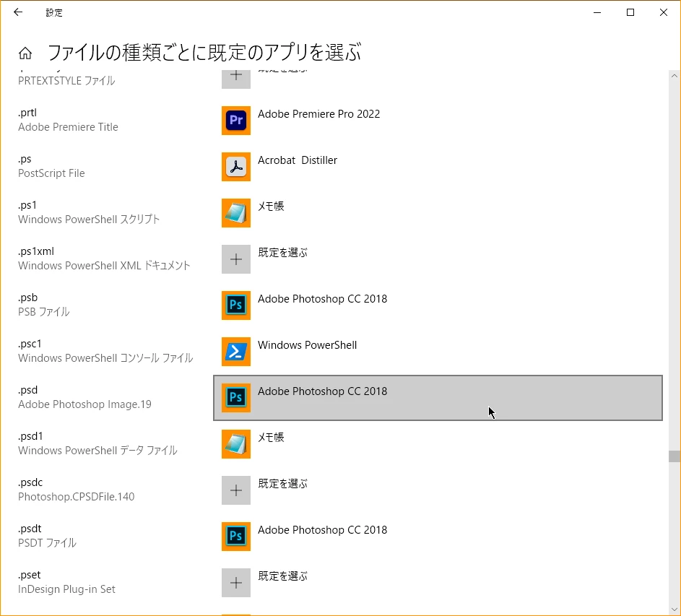Select PSB ファイル description

[43, 312]
